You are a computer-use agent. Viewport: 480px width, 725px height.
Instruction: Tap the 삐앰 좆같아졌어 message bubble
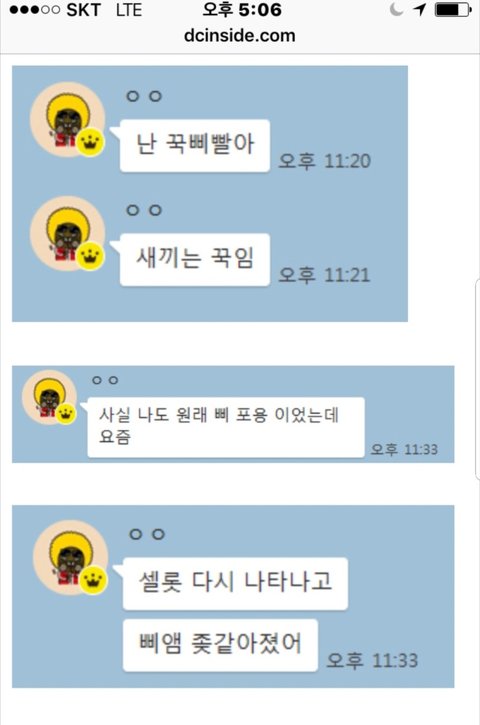click(220, 645)
